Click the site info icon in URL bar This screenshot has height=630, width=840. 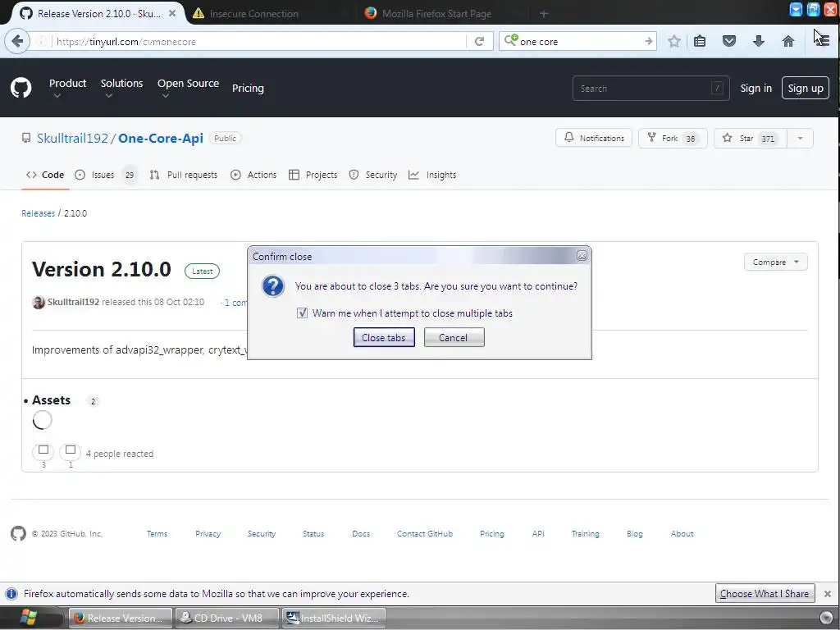click(41, 41)
